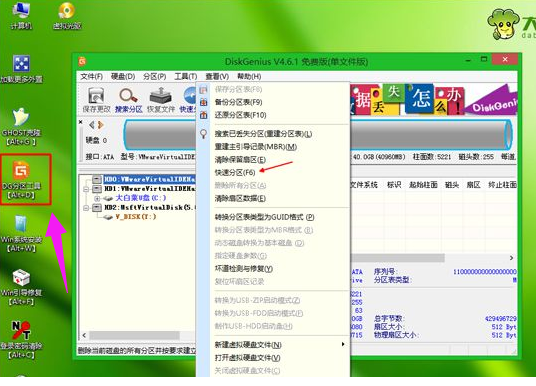Viewport: 536px width, 386px height.
Task: Close the disk pane with small x
Action: coord(81,122)
